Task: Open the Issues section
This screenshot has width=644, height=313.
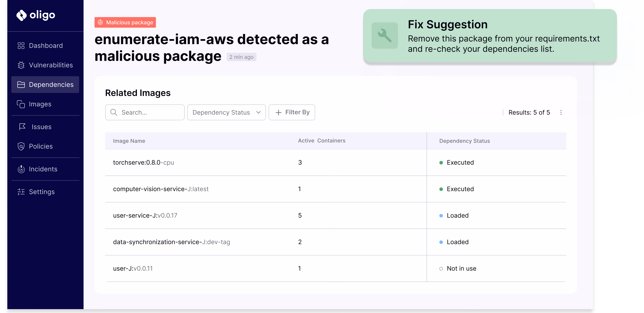Action: [x=45, y=127]
